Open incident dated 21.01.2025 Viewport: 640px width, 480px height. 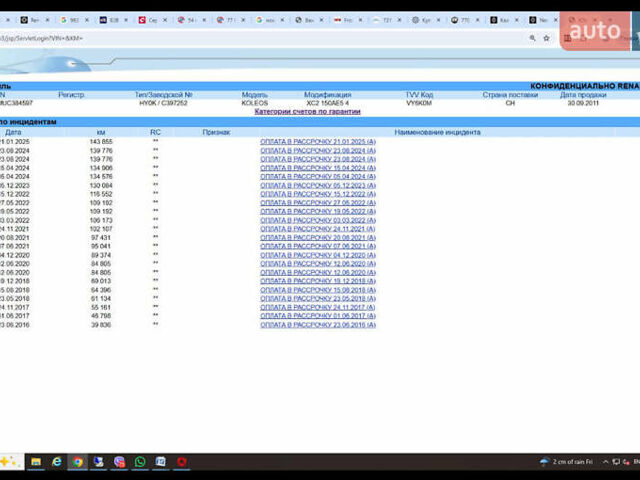(x=318, y=142)
